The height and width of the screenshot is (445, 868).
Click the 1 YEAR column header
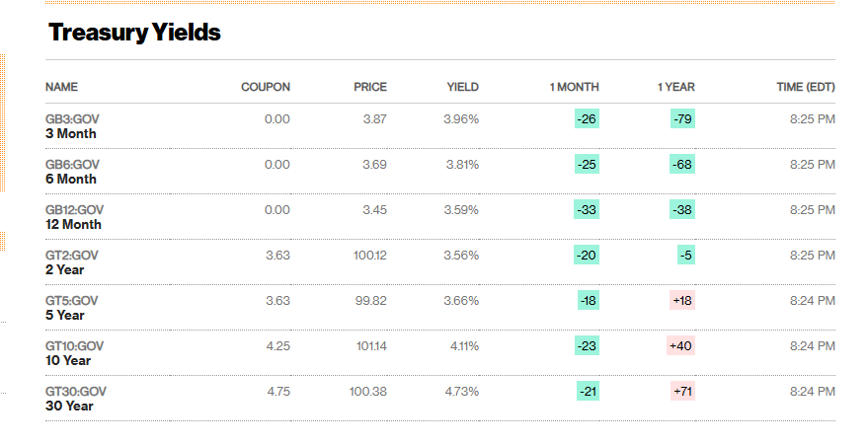[x=675, y=87]
